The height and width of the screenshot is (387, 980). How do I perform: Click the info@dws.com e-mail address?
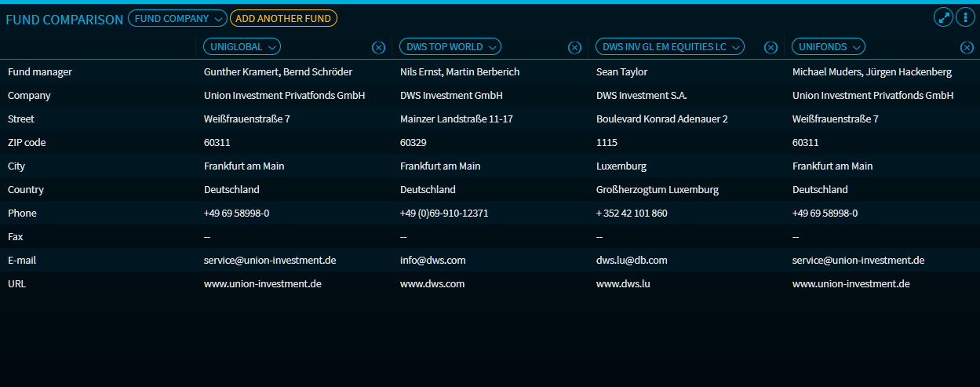[432, 261]
